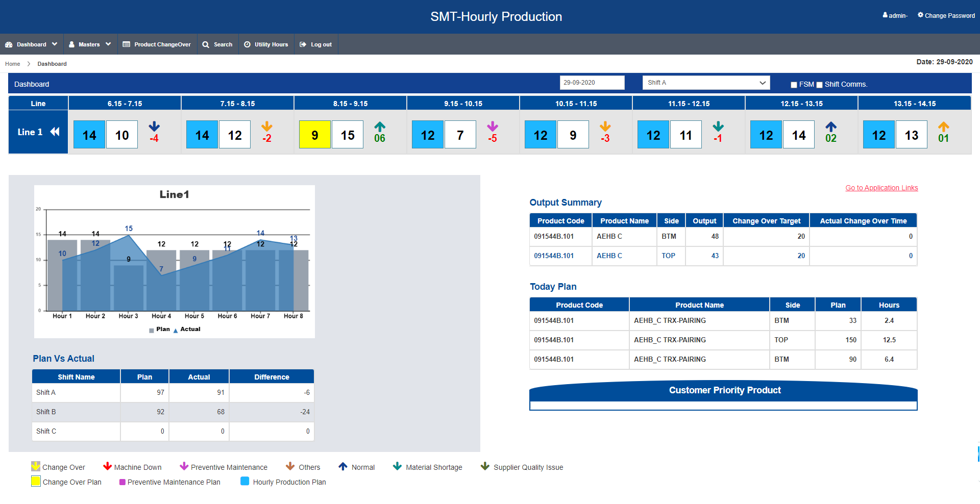Click the magenta down arrow showing -5

pos(493,127)
